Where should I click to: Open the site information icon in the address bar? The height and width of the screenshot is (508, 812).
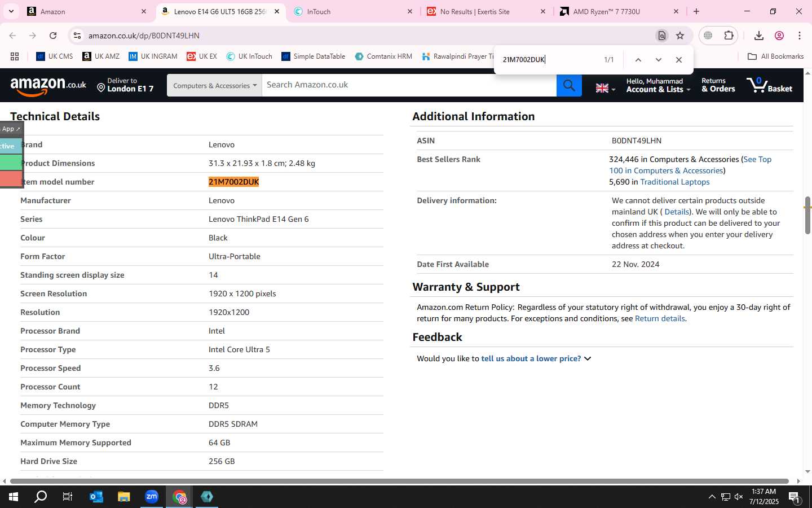[x=77, y=36]
